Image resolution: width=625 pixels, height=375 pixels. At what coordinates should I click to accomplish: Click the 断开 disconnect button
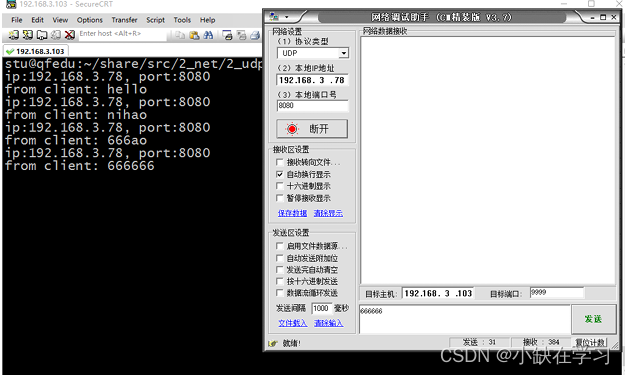(312, 129)
